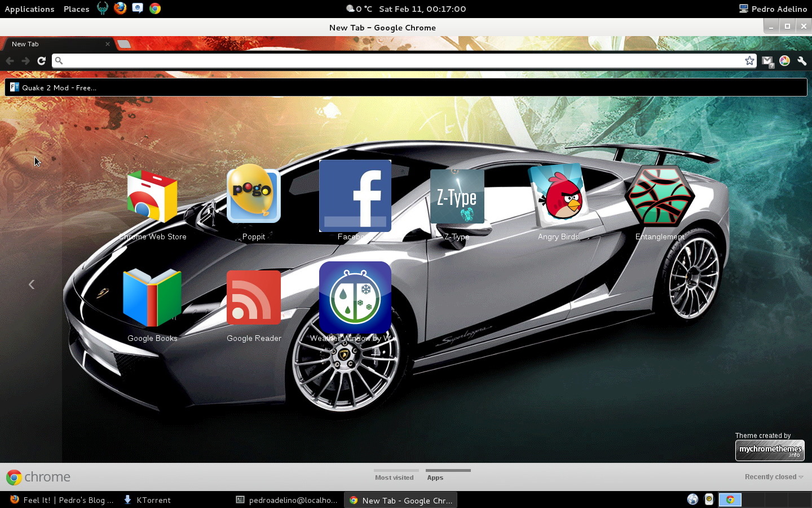The width and height of the screenshot is (812, 508).
Task: Visit the mychromethemes.info theme link
Action: click(x=770, y=450)
